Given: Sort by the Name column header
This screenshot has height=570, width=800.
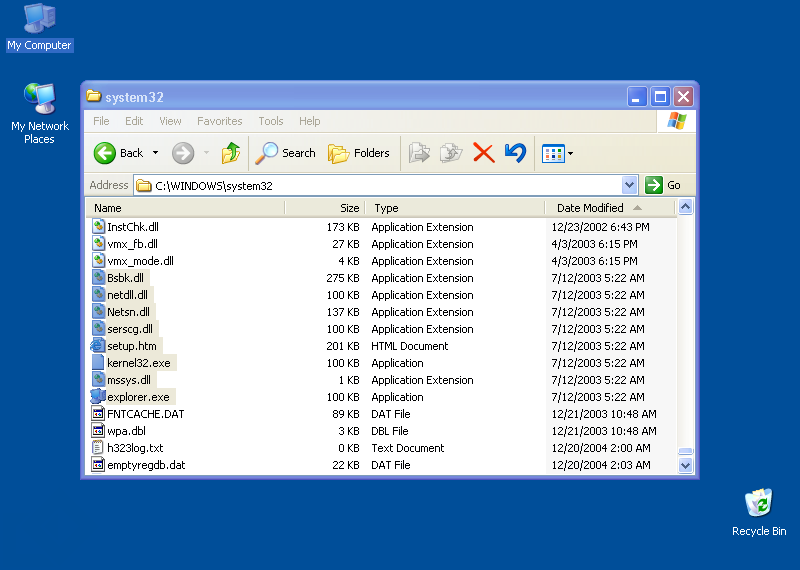Looking at the screenshot, I should point(185,208).
